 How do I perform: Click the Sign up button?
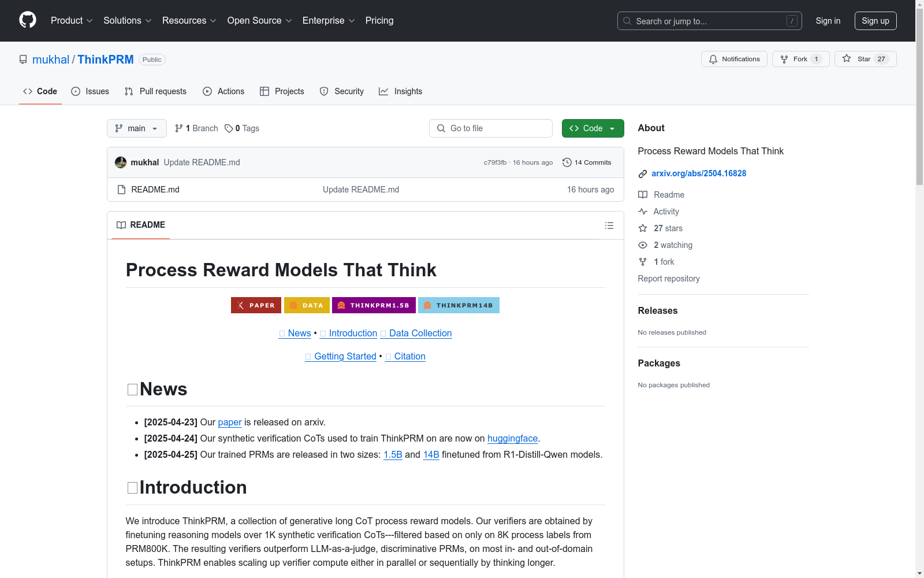pyautogui.click(x=875, y=21)
